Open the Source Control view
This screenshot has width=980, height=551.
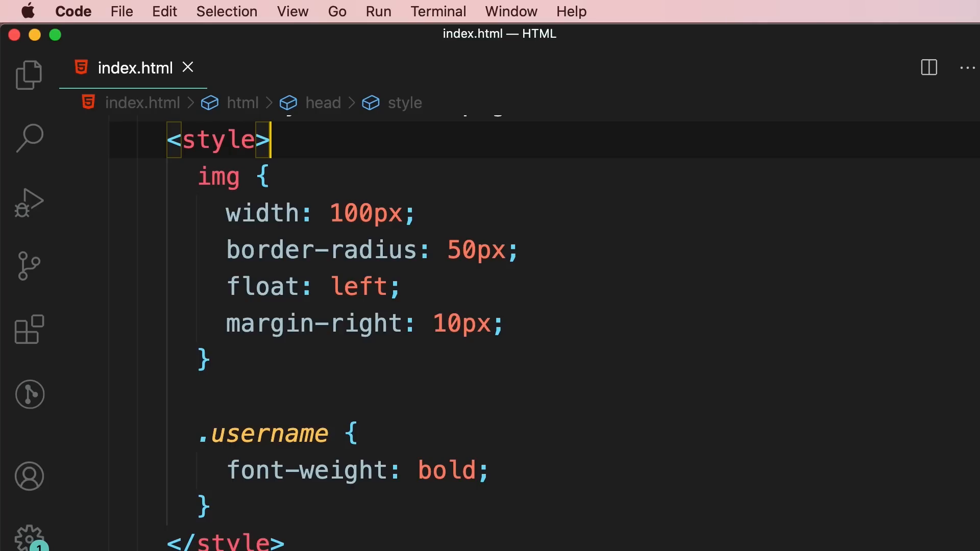coord(29,266)
